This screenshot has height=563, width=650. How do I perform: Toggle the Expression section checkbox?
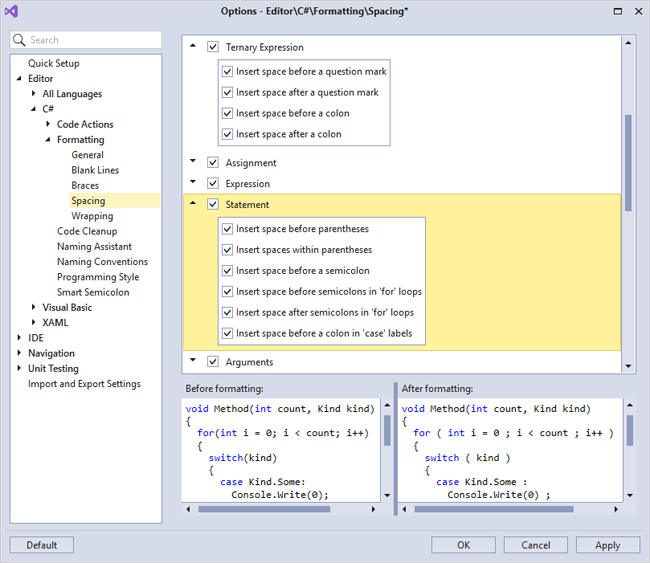213,183
